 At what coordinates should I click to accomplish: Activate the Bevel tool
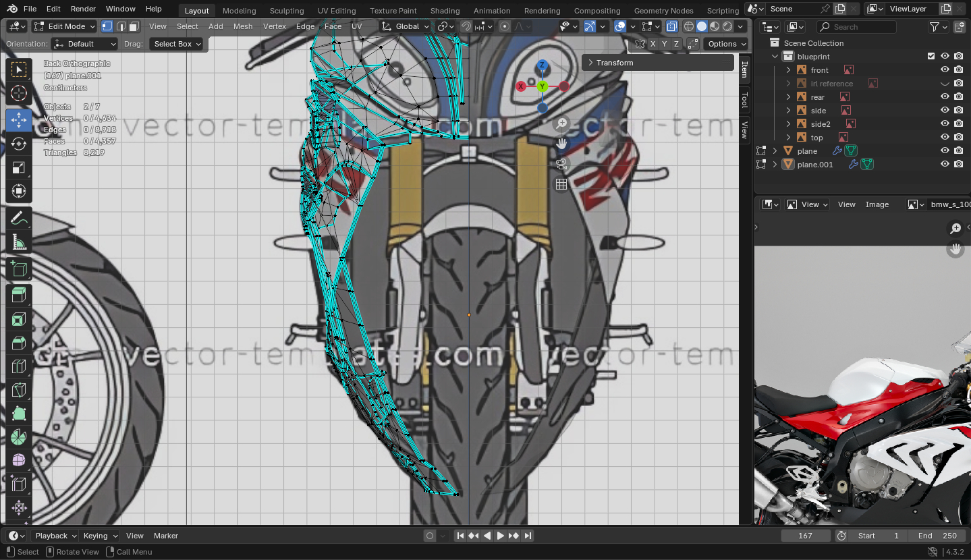(x=19, y=342)
